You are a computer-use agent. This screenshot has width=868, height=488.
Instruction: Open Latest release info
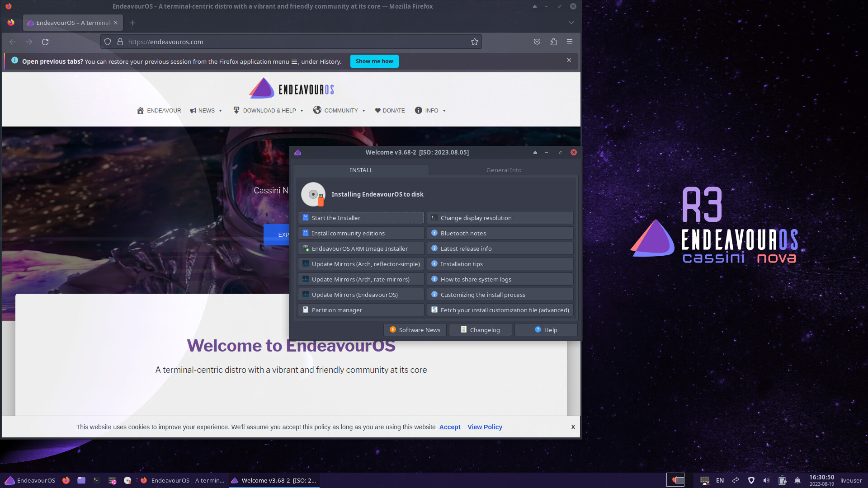coord(500,249)
